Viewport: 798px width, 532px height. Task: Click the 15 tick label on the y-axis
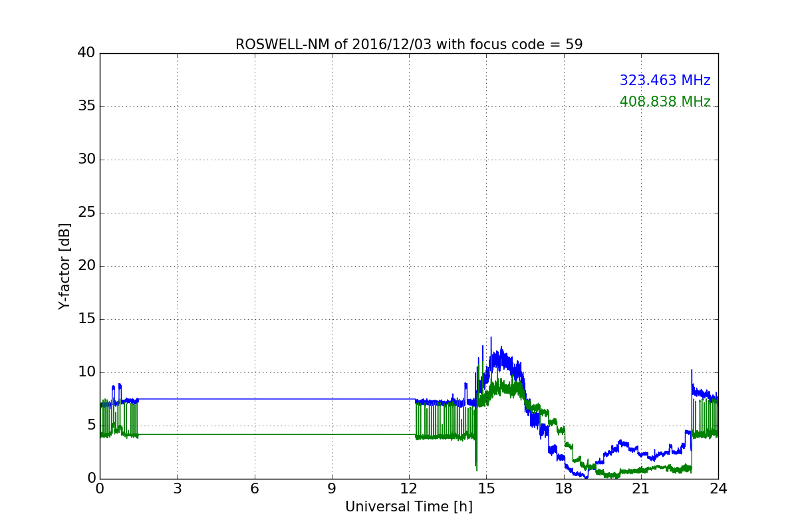[86, 319]
